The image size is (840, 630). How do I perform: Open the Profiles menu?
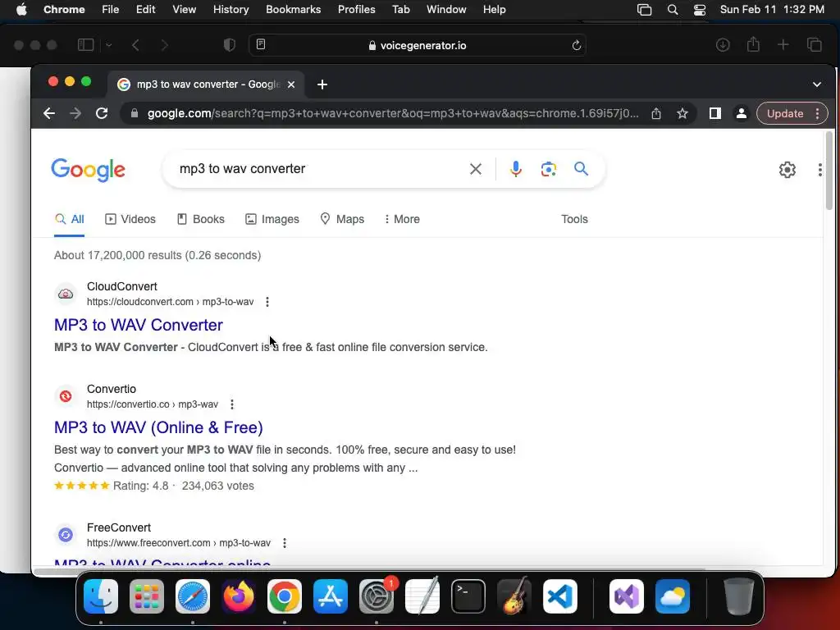356,10
